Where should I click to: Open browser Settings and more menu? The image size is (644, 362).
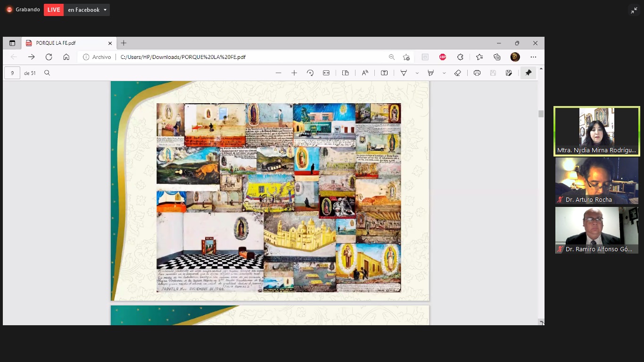tap(533, 57)
